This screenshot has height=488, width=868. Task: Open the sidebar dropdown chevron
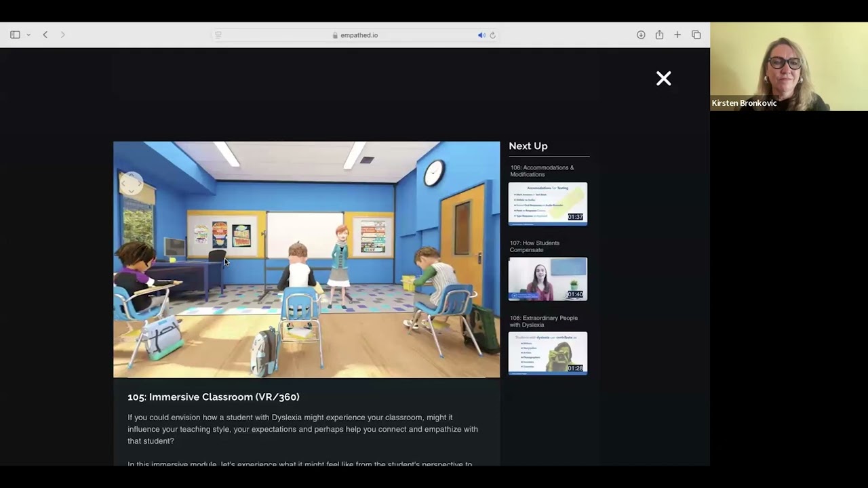point(28,35)
